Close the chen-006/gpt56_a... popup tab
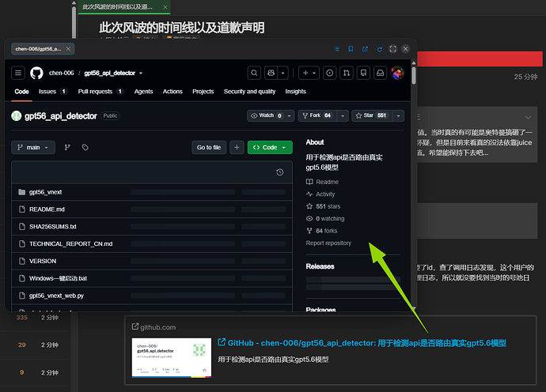 pos(68,49)
